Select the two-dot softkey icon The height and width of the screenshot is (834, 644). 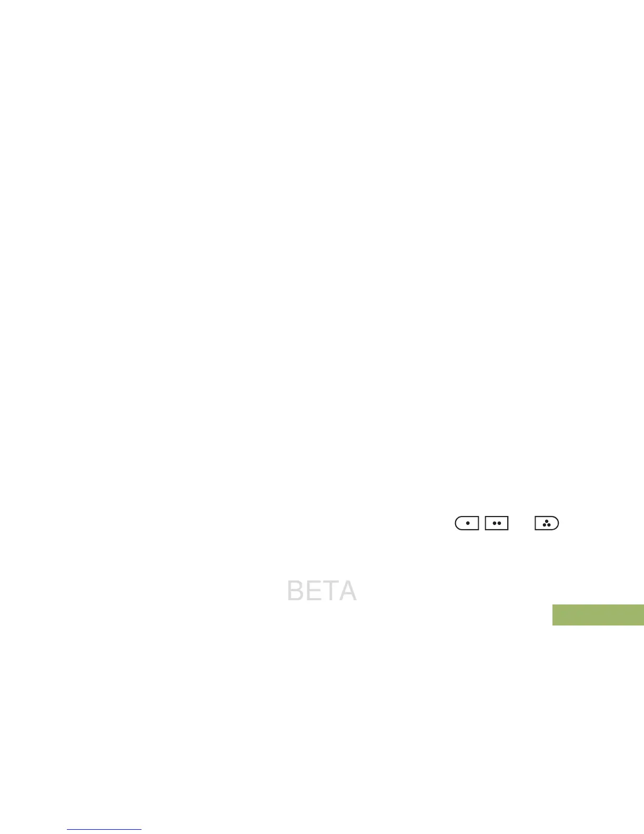tap(497, 524)
